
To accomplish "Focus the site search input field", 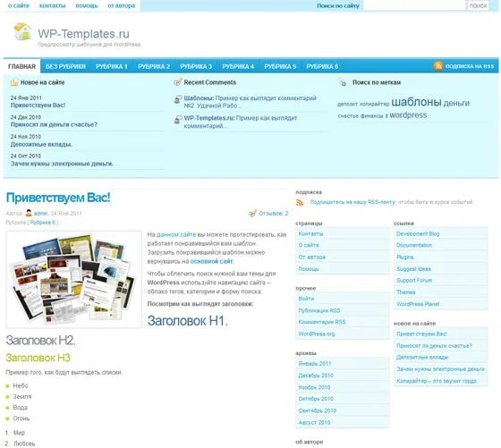I will [x=414, y=5].
